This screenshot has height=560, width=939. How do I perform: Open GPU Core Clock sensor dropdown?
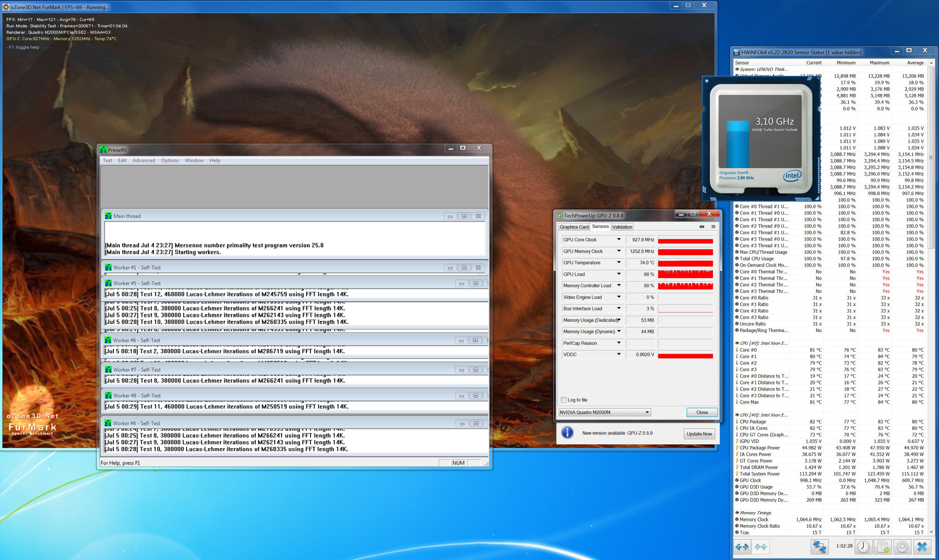pos(619,240)
